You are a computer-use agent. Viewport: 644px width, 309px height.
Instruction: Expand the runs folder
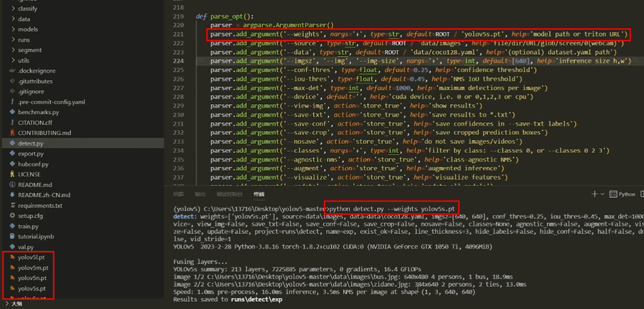12,39
